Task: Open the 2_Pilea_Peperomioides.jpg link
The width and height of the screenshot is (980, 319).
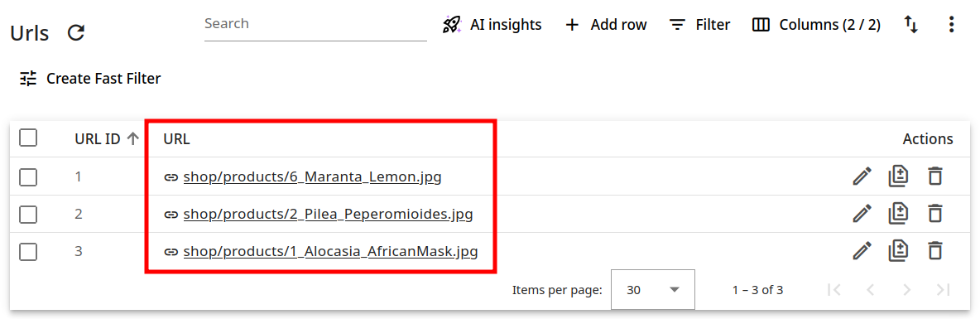Action: click(328, 215)
